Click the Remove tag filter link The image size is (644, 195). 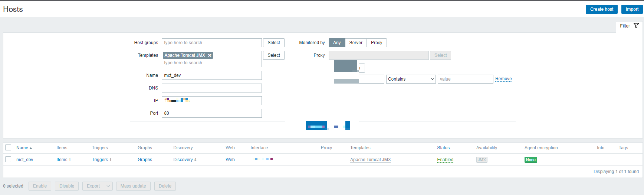coord(503,79)
